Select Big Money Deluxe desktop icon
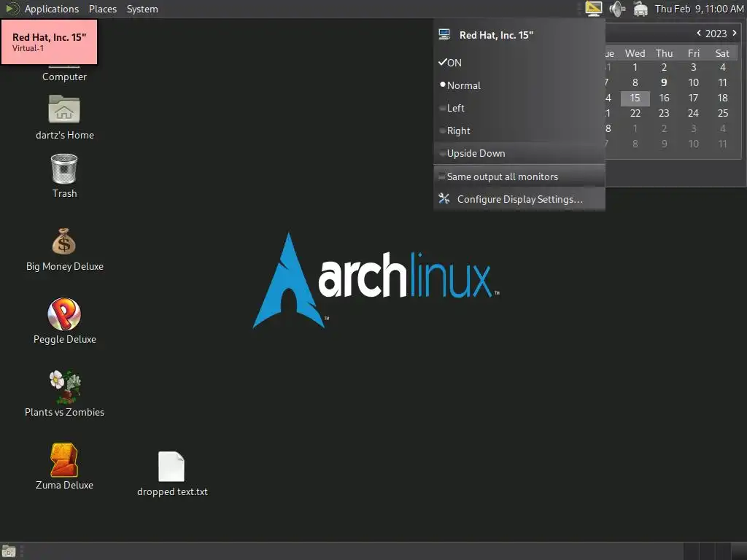The height and width of the screenshot is (560, 747). click(x=64, y=241)
